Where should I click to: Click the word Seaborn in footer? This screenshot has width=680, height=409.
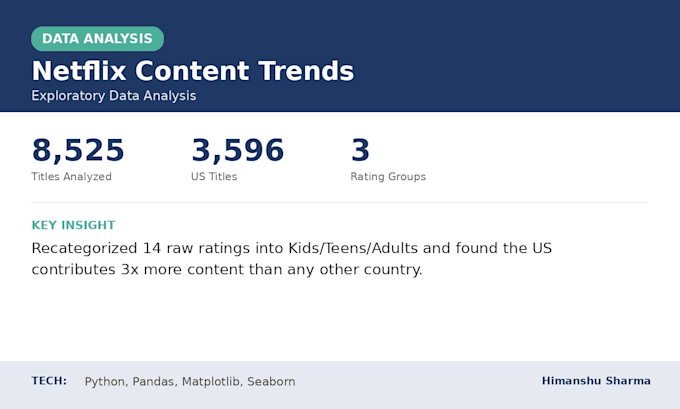(271, 382)
